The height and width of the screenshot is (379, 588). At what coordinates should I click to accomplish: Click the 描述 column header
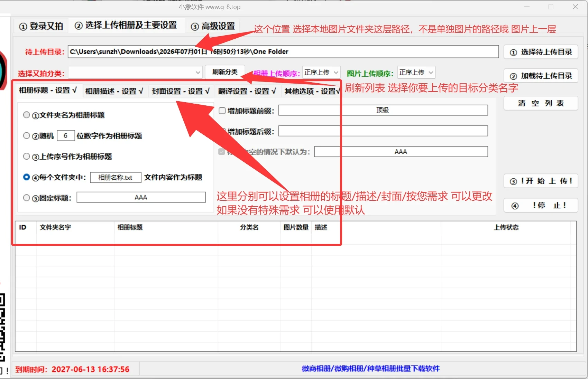click(x=376, y=227)
